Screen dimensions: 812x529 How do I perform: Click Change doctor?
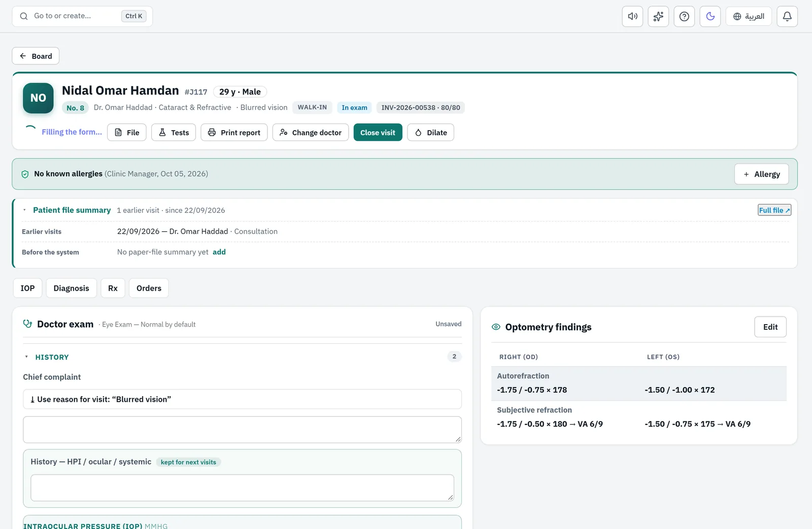(311, 132)
